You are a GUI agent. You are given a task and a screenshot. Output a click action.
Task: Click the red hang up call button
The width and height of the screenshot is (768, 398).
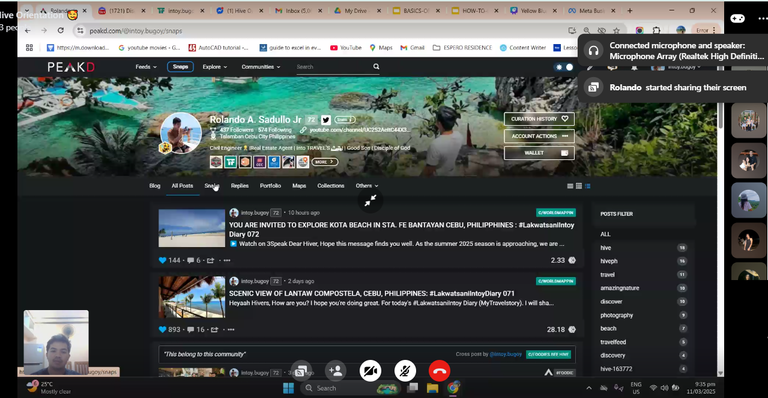coord(439,371)
